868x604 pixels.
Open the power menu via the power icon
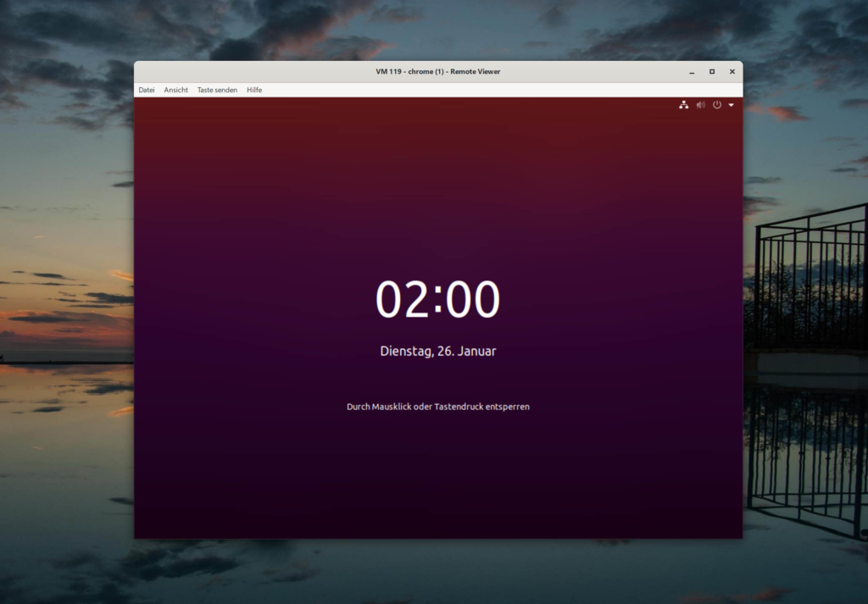tap(717, 104)
